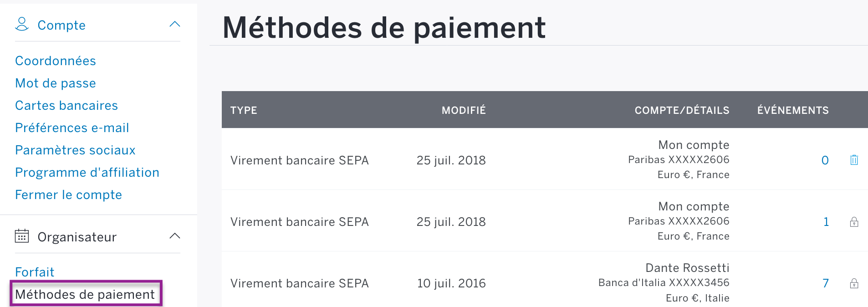Select Méthodes de paiement in sidebar
868x307 pixels.
[x=85, y=294]
